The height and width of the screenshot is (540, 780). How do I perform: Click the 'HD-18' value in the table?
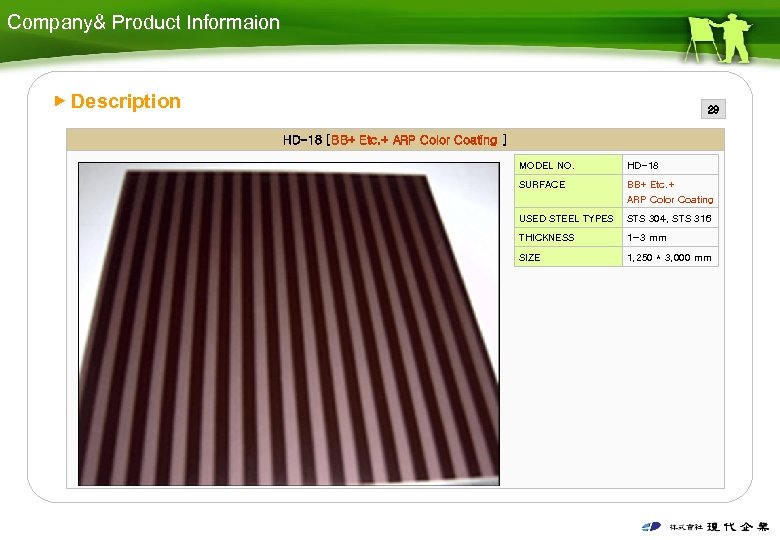(643, 166)
